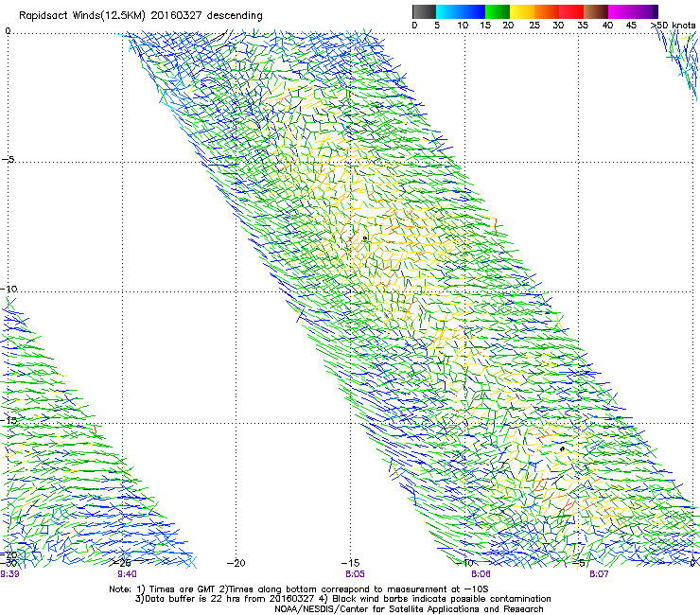Click the red 30-35 knots legend swatch
Viewport: 700px width, 615px height.
click(x=571, y=11)
